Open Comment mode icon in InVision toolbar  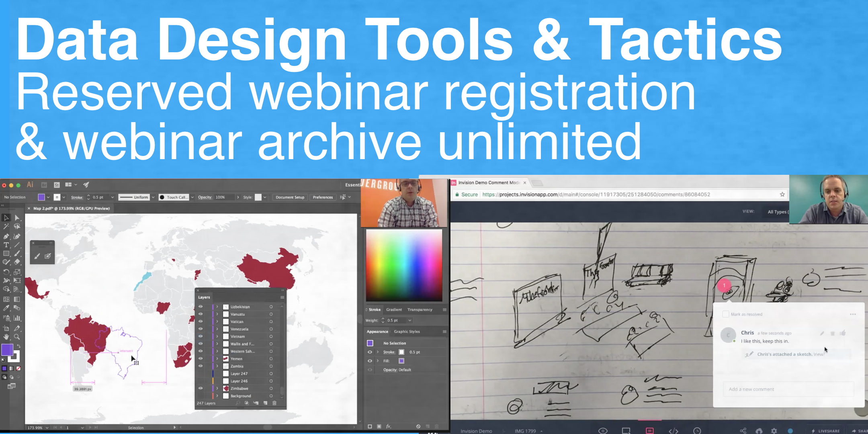[x=650, y=430]
